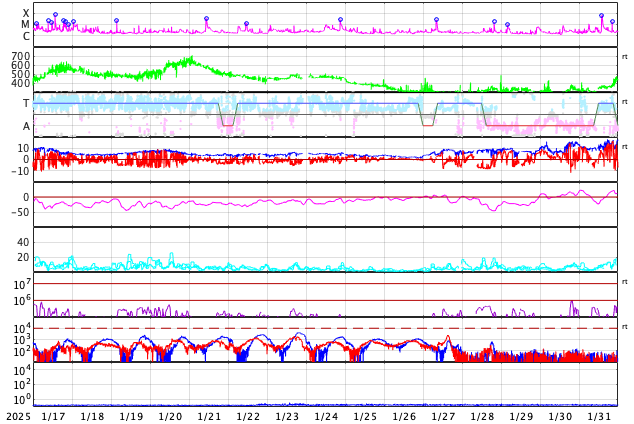The width and height of the screenshot is (634, 424).
Task: Click the flare marker circle above 1/21
Action: [207, 19]
